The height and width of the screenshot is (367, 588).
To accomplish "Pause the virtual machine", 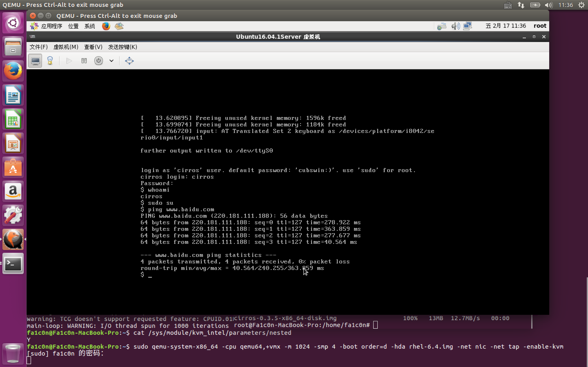I will (84, 61).
